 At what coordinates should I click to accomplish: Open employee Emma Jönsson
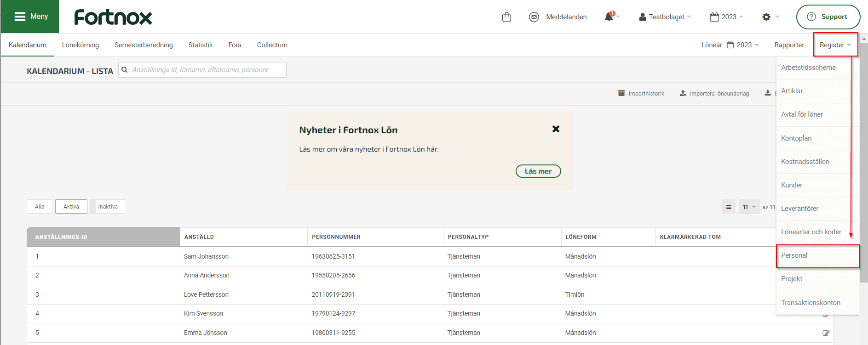[x=205, y=333]
